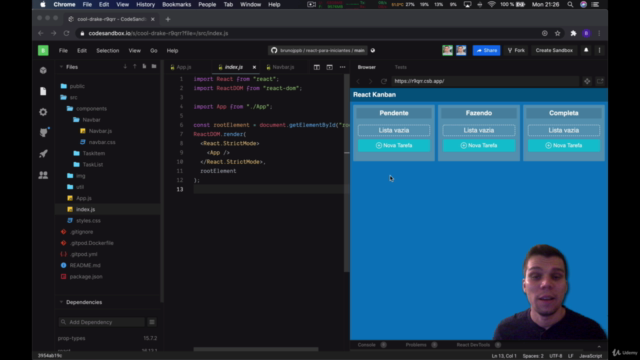Open the Deployment rocket icon

(x=43, y=154)
